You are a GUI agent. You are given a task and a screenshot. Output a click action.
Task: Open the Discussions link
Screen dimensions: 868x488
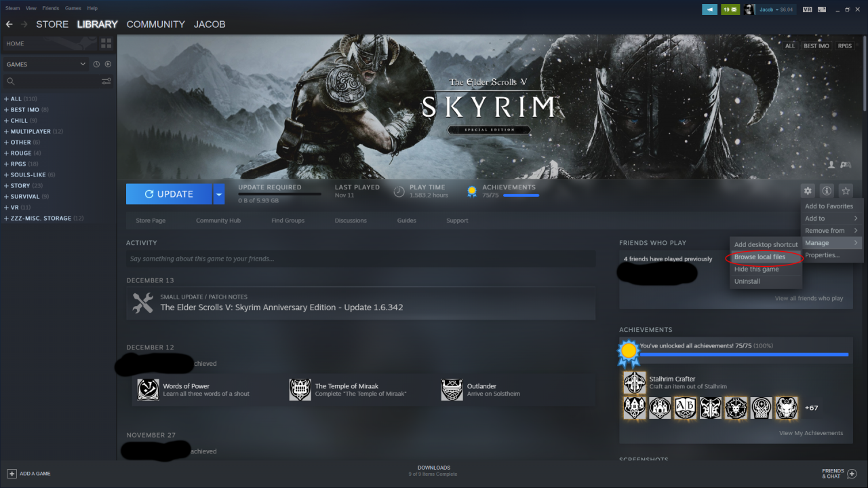point(351,221)
